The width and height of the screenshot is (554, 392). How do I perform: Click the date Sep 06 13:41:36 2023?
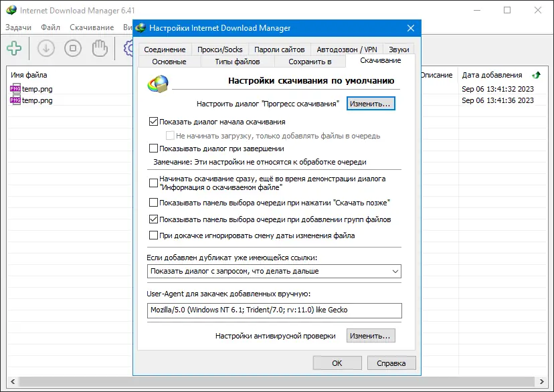(x=498, y=100)
